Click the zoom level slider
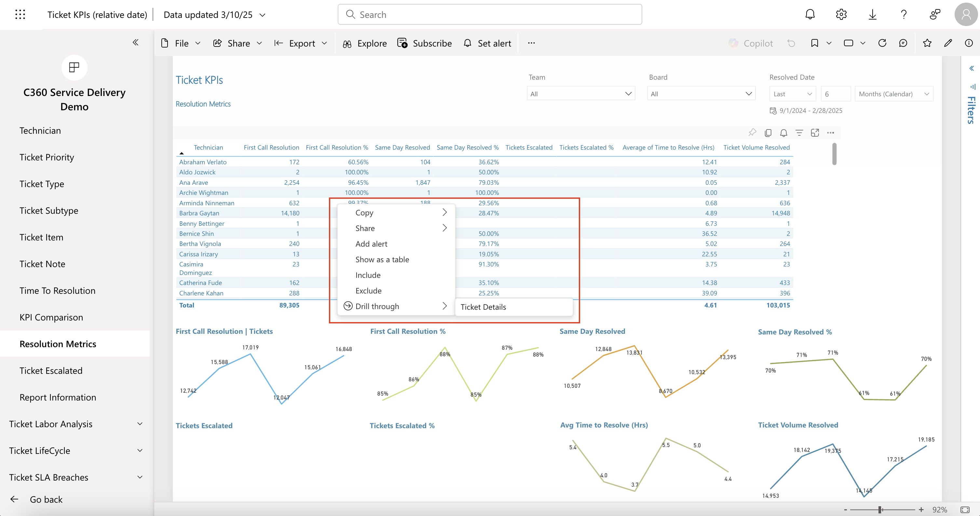The height and width of the screenshot is (516, 980). point(880,509)
